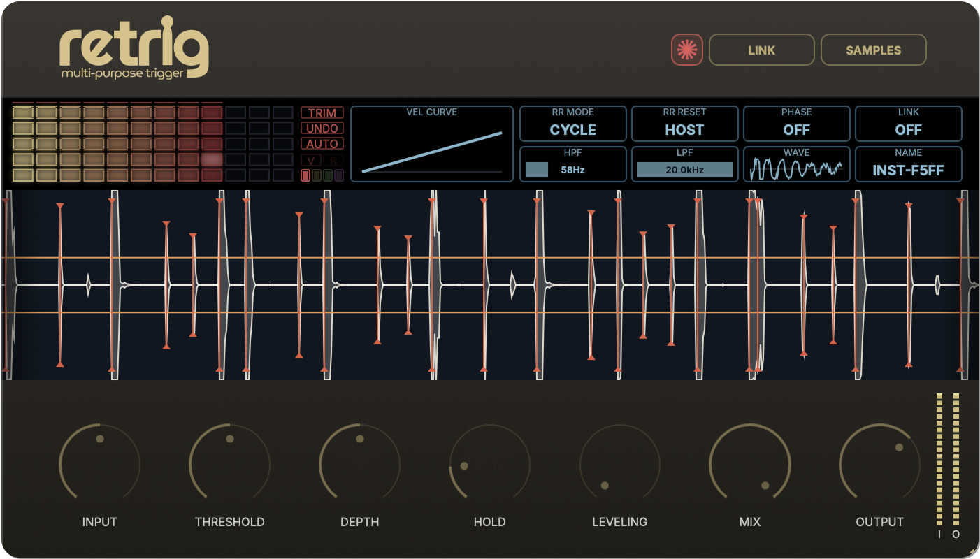Click the LINK button in the header
The height and width of the screenshot is (559, 980).
pyautogui.click(x=761, y=50)
